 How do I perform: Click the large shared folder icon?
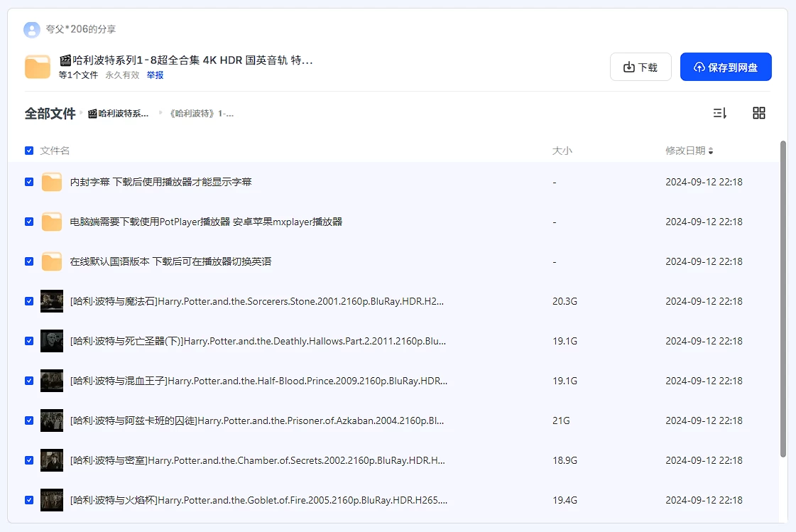[38, 67]
